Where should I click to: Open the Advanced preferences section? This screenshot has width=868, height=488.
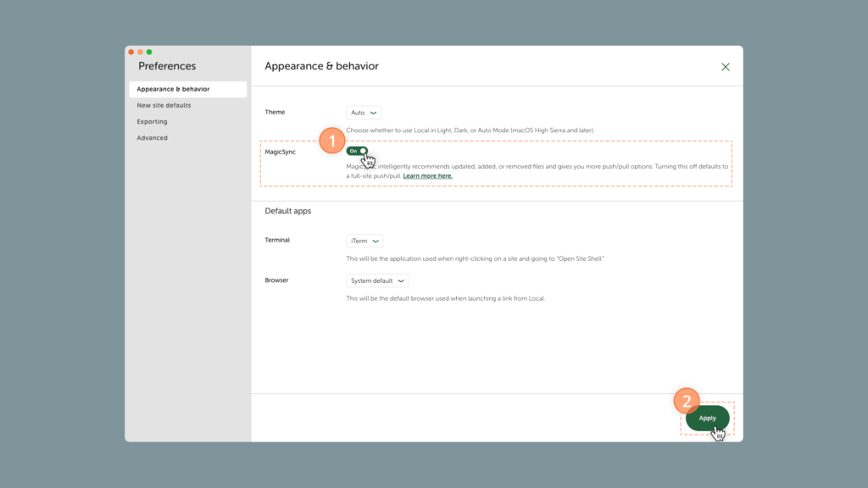click(152, 137)
